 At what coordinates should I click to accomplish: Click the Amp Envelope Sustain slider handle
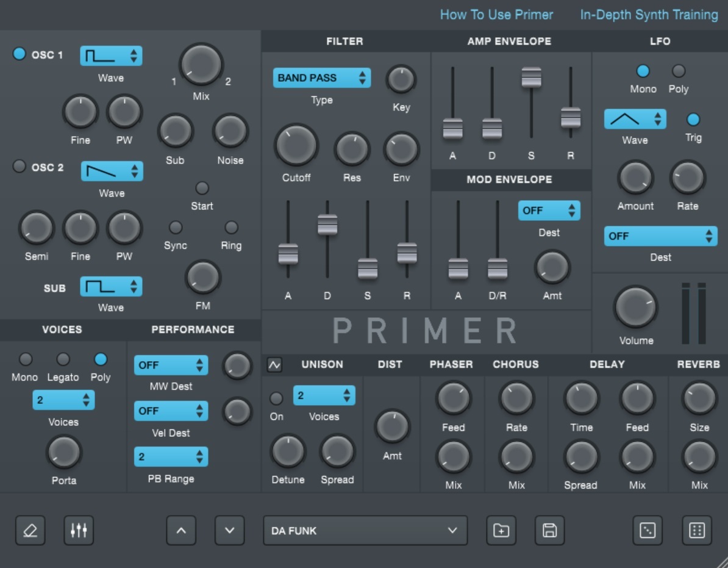531,77
